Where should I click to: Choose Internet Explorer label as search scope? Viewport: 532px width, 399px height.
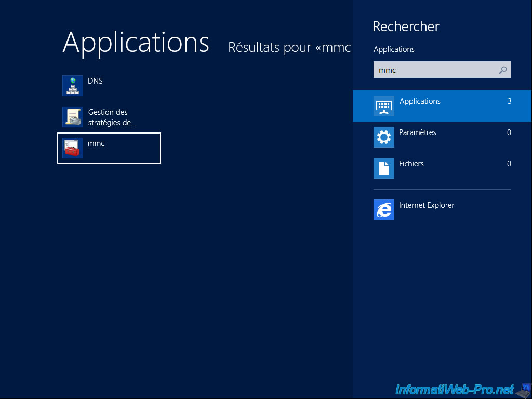click(x=427, y=205)
